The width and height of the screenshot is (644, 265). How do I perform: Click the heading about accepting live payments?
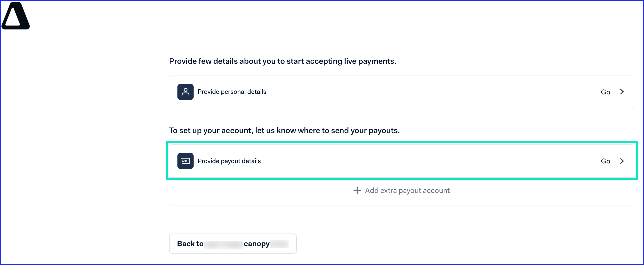(282, 61)
